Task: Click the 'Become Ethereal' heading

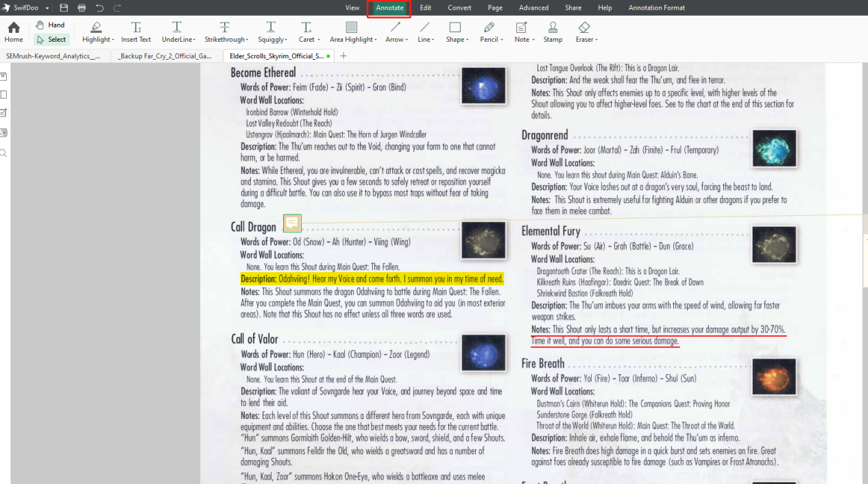Action: pos(263,73)
